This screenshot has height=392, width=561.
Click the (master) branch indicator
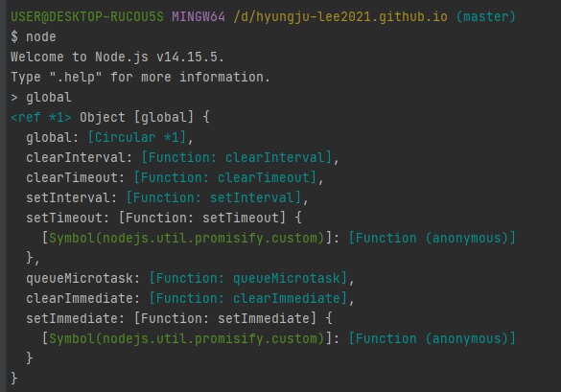(x=486, y=17)
